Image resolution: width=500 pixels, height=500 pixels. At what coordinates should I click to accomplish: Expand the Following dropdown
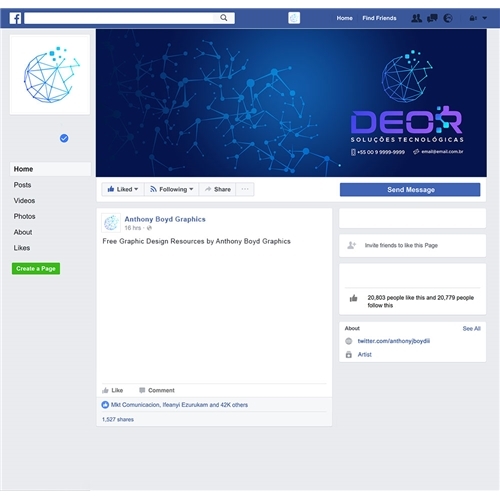click(171, 189)
